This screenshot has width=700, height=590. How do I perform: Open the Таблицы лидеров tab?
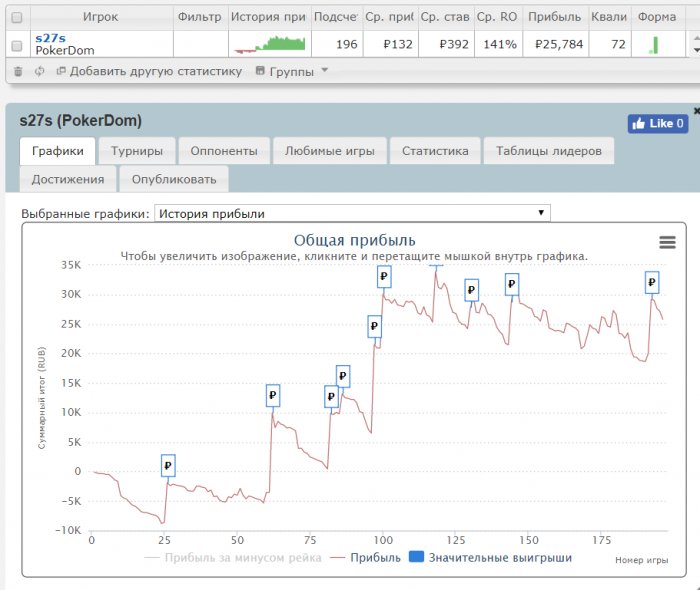[x=549, y=151]
